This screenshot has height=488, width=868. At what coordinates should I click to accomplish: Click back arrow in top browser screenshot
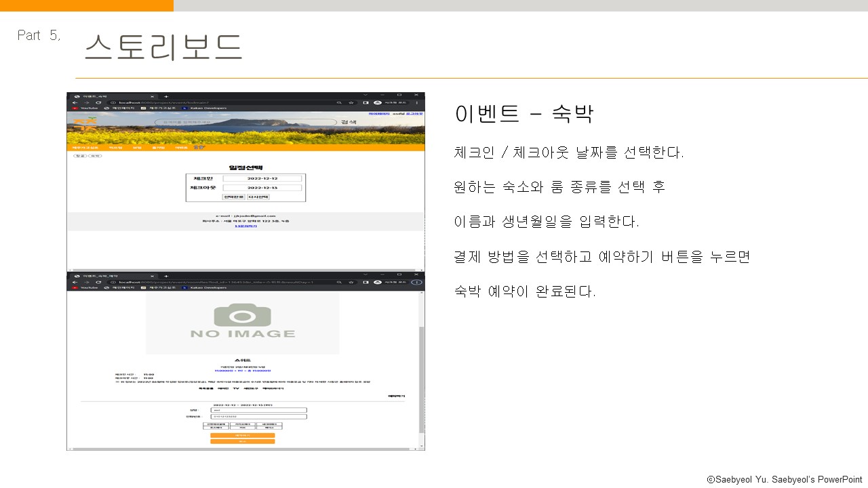click(x=75, y=102)
